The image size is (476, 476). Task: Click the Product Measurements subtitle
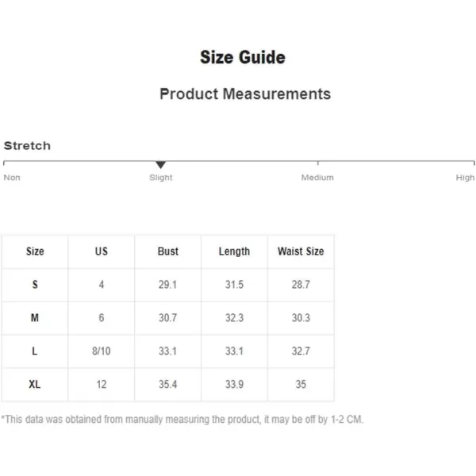245,94
